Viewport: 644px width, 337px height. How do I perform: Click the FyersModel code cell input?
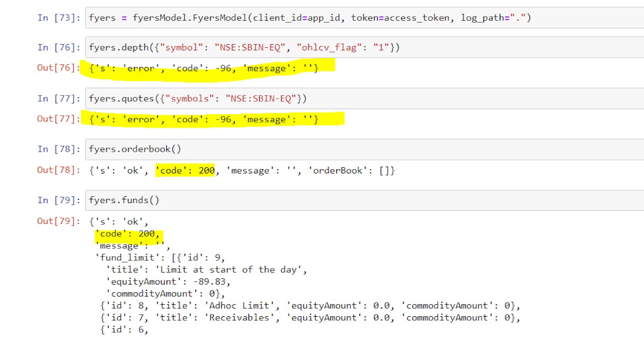(x=364, y=18)
